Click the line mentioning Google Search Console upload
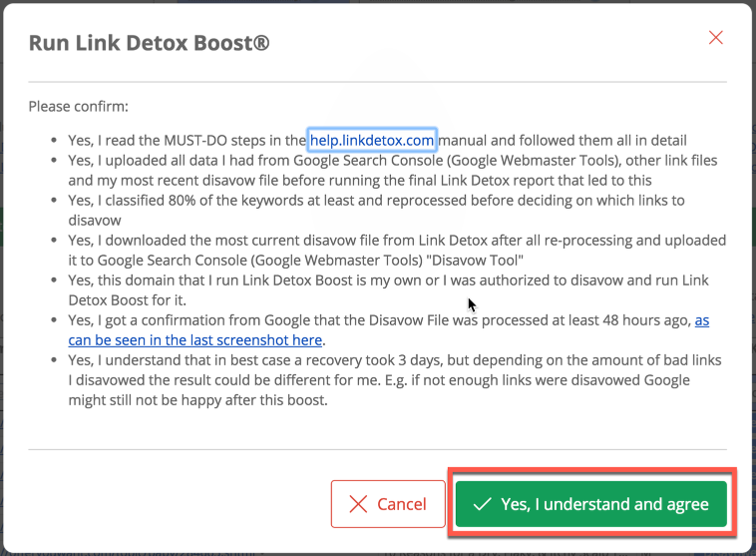 click(x=393, y=171)
